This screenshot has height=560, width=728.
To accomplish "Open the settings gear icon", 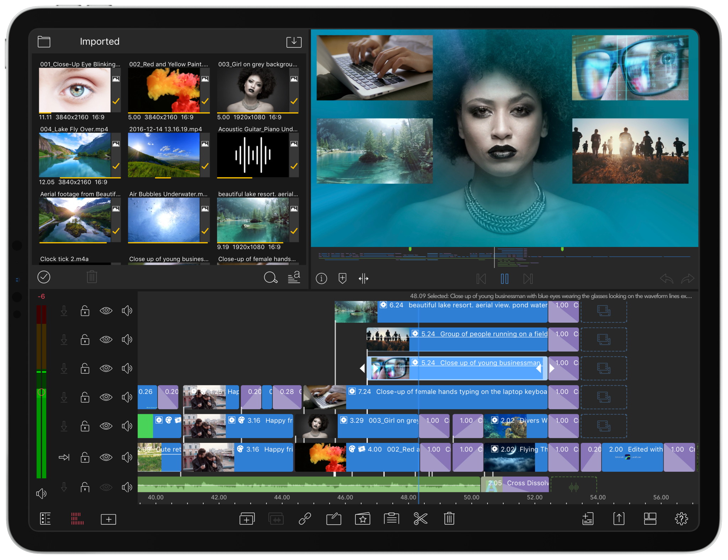I will (x=681, y=519).
